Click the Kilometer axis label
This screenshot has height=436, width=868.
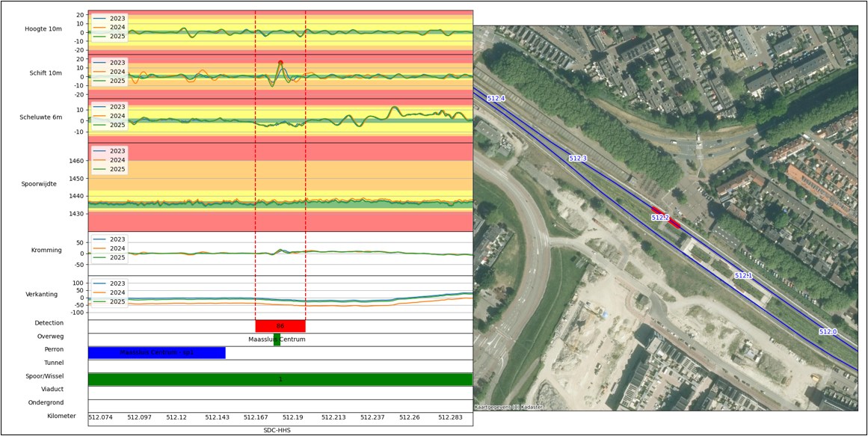pos(61,416)
